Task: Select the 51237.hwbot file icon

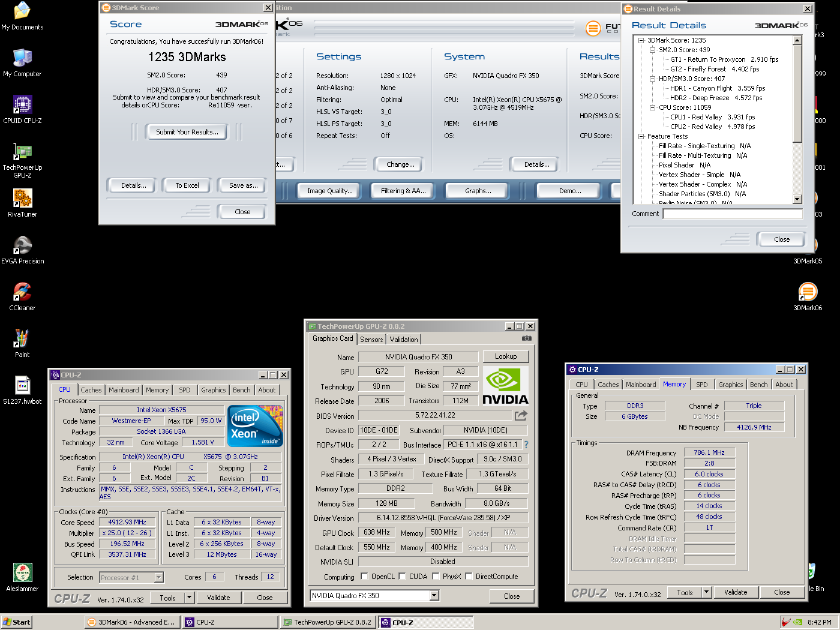Action: pyautogui.click(x=22, y=391)
